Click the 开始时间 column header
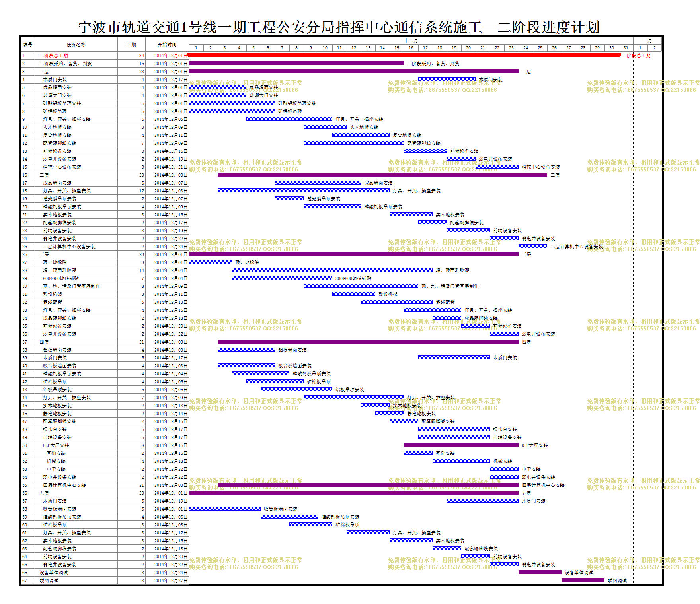Screen dimensions: 700x604 pyautogui.click(x=167, y=45)
